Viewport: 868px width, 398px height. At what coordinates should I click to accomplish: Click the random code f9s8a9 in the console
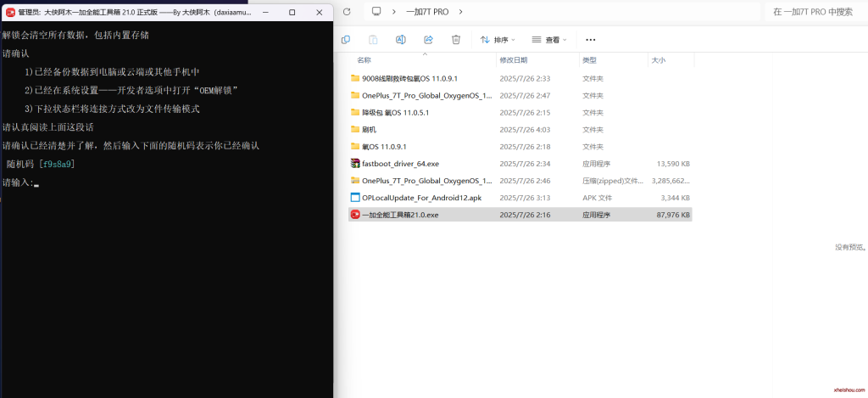[x=57, y=164]
